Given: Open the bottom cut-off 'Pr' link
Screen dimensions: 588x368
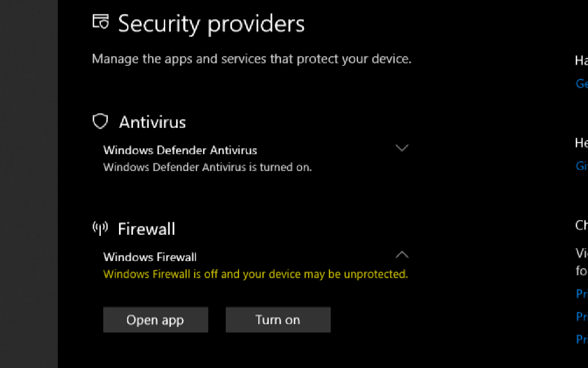Looking at the screenshot, I should click(x=582, y=339).
